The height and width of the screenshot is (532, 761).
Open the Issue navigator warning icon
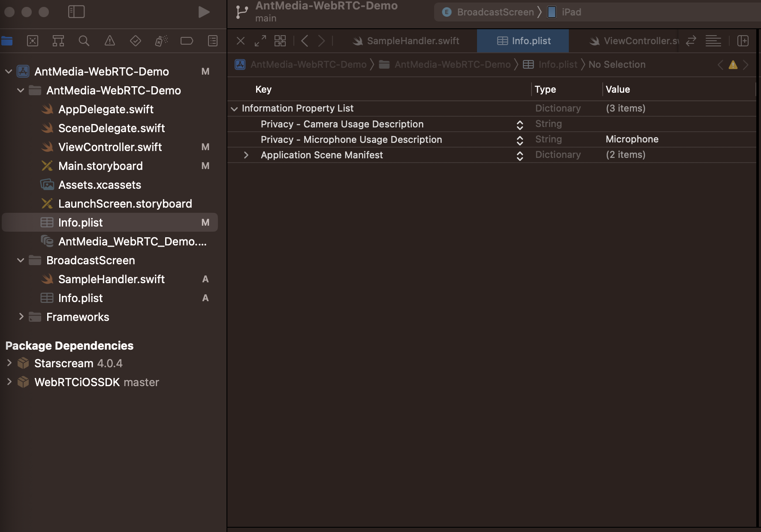click(110, 41)
